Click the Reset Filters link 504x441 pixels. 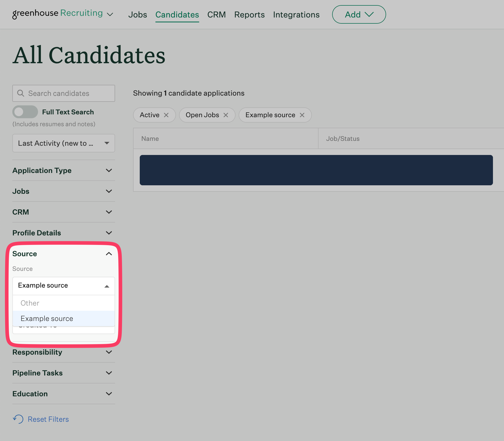[x=48, y=419]
